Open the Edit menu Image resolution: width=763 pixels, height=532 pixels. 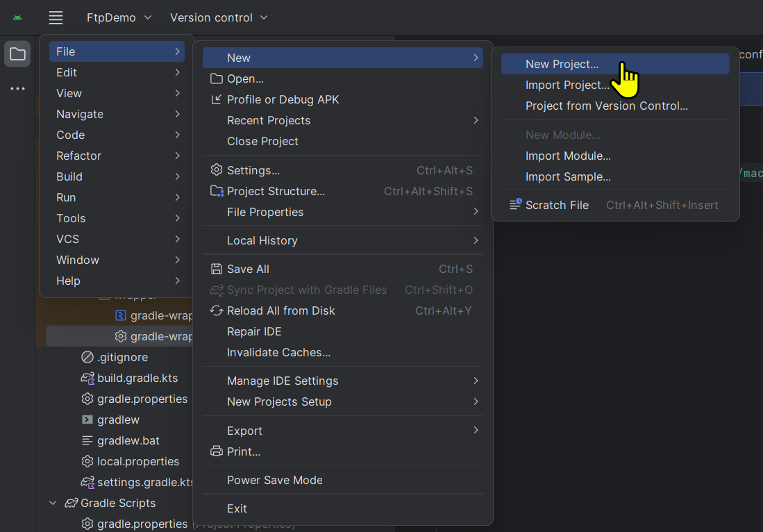tap(117, 72)
